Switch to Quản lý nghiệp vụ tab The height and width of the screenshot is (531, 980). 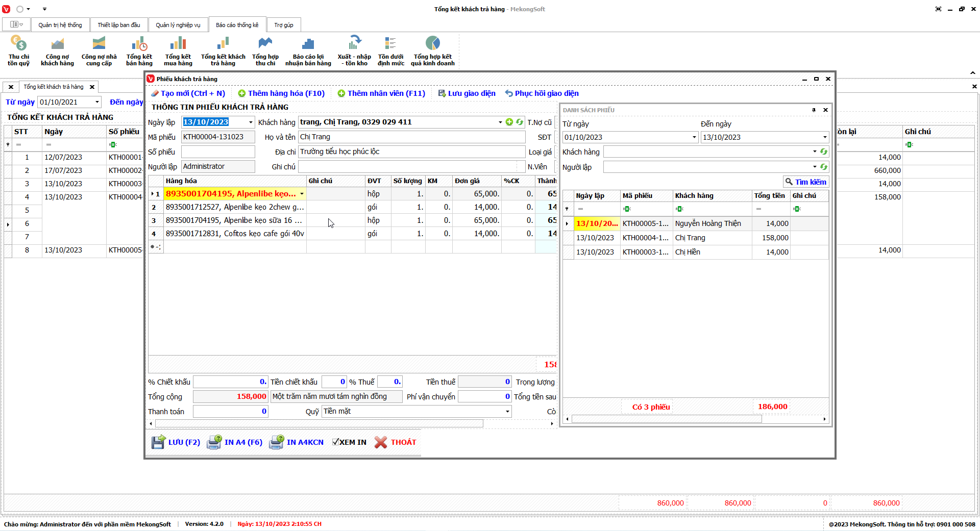178,25
